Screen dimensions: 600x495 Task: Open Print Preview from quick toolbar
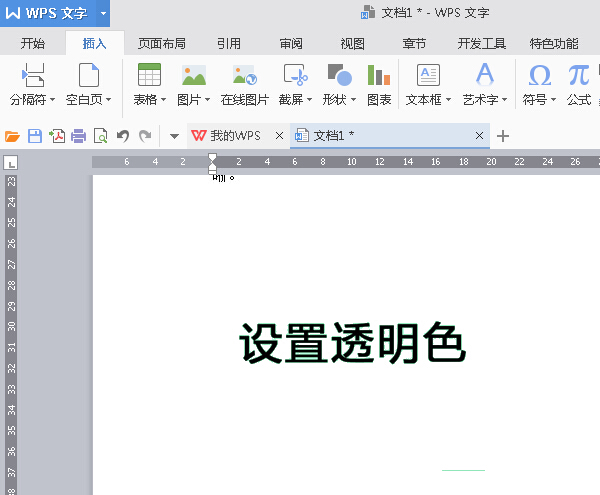coord(100,136)
